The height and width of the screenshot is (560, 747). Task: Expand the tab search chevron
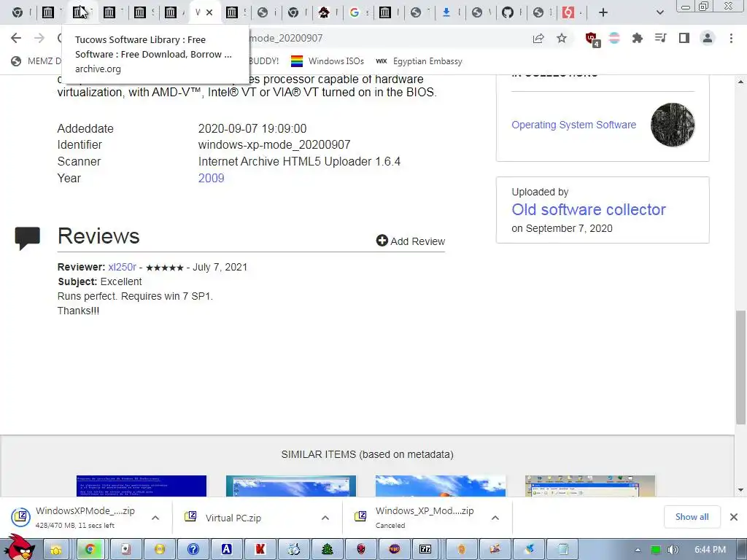tap(659, 12)
